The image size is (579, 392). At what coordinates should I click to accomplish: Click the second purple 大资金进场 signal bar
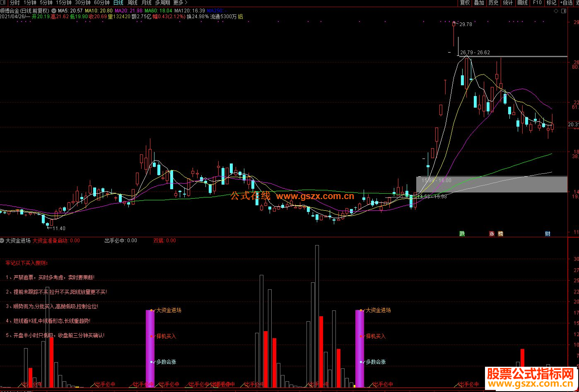pyautogui.click(x=359, y=349)
